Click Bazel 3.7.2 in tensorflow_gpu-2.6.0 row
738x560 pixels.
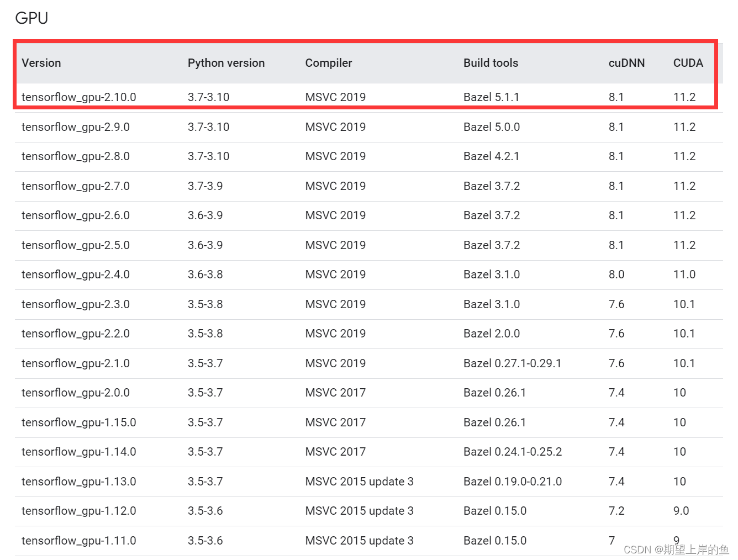tap(492, 215)
